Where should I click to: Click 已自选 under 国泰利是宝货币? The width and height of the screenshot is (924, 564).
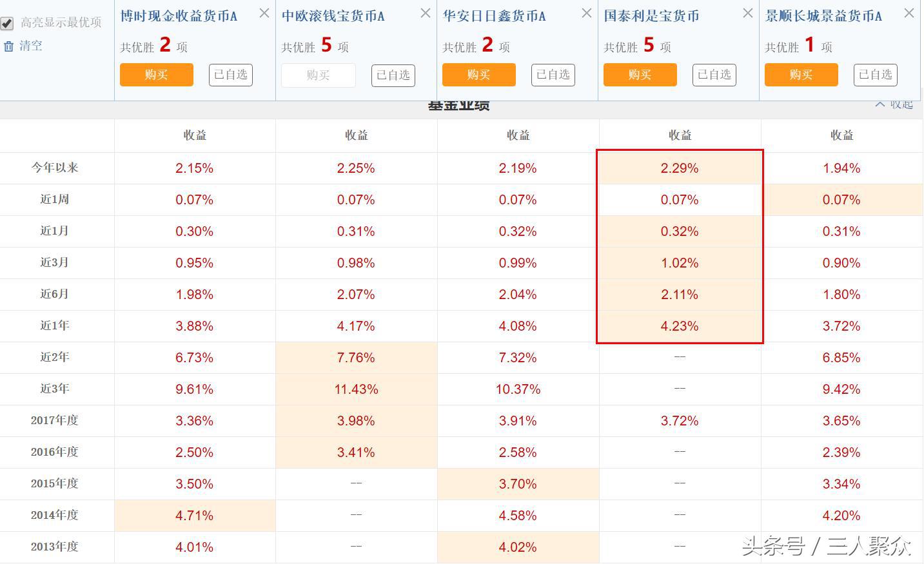point(714,75)
